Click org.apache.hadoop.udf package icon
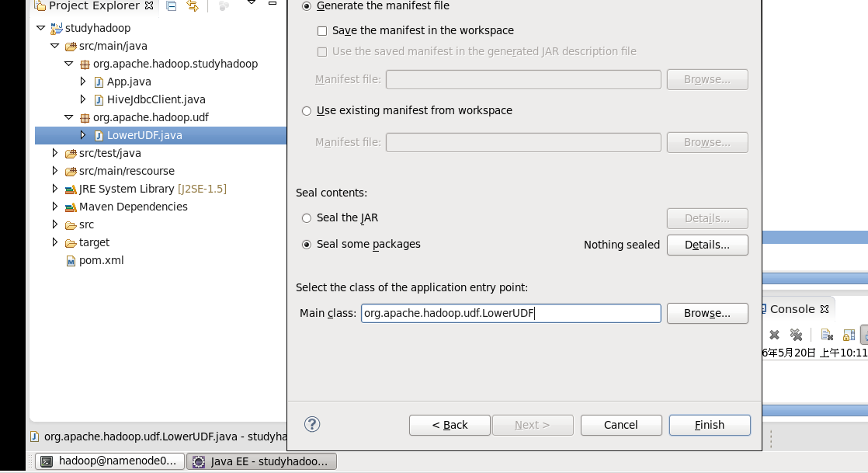This screenshot has width=868, height=473. (85, 118)
